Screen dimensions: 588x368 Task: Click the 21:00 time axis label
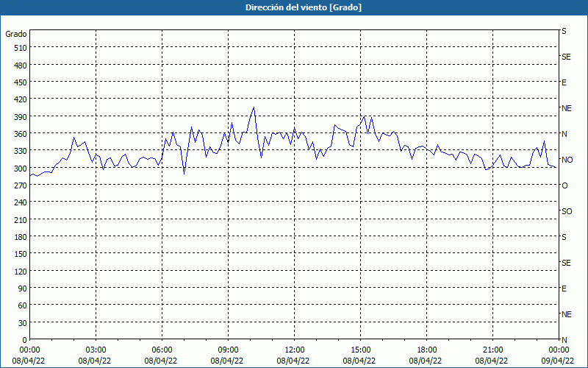click(492, 350)
